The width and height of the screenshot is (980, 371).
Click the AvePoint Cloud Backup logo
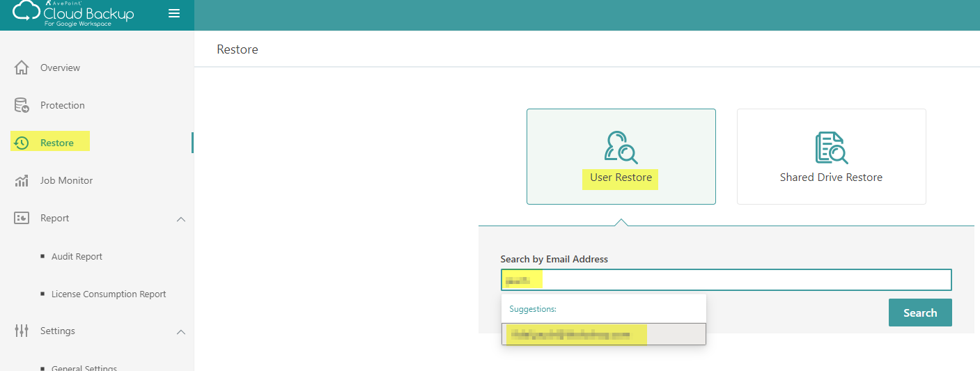coord(73,14)
